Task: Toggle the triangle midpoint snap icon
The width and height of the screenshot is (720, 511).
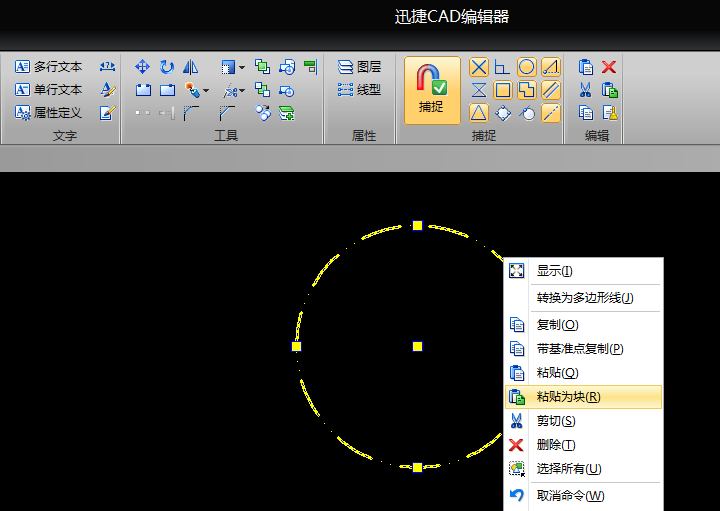Action: [479, 113]
